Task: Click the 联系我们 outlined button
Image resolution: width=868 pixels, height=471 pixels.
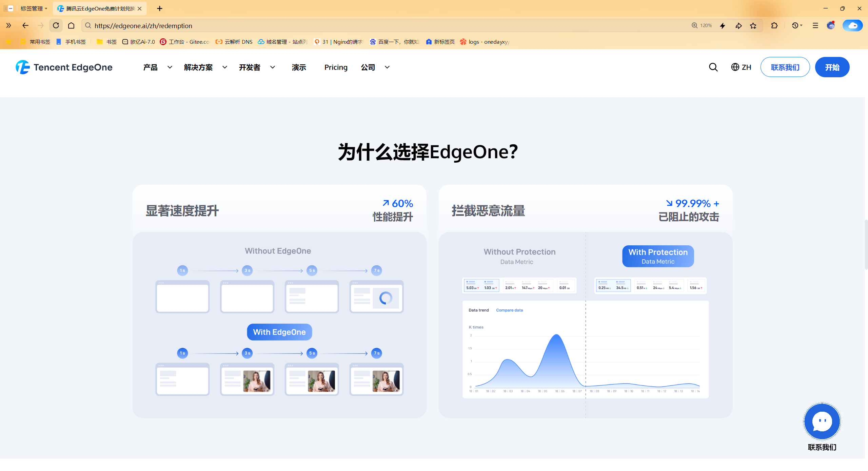Action: pos(785,67)
